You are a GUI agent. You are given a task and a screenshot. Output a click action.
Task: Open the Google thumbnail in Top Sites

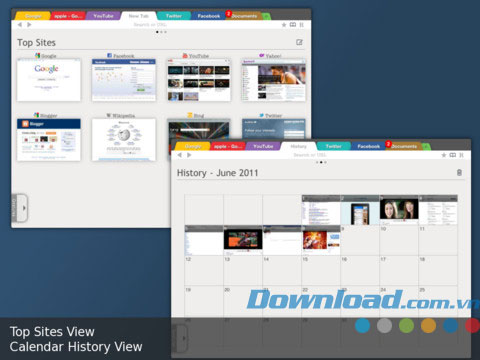tap(49, 80)
